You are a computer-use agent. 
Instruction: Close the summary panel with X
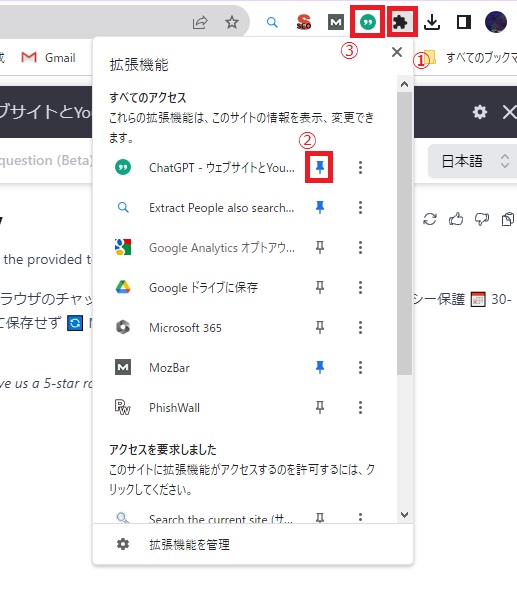point(509,112)
